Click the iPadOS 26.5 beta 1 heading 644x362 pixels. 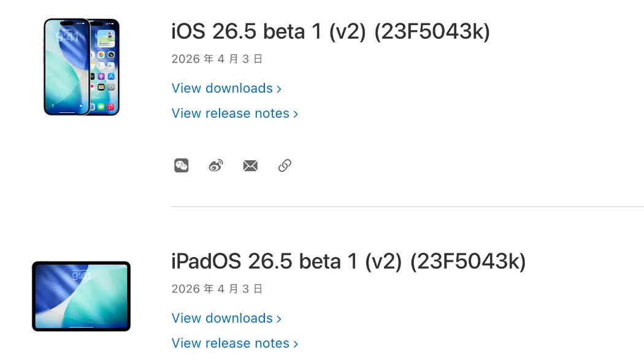[x=348, y=261]
